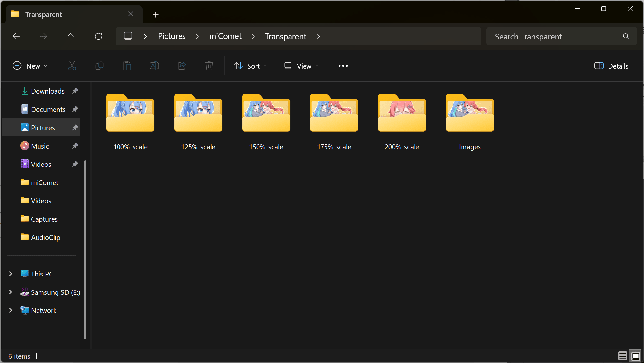The width and height of the screenshot is (644, 363).
Task: Open the View dropdown
Action: (302, 66)
